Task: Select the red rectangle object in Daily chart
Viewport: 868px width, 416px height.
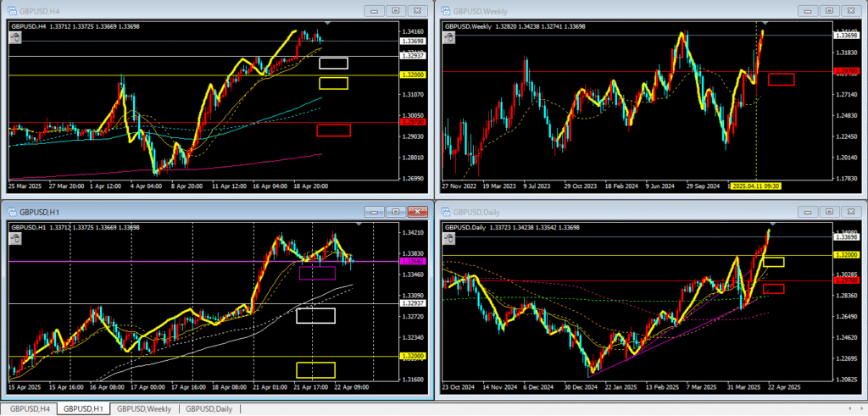Action: (x=773, y=289)
